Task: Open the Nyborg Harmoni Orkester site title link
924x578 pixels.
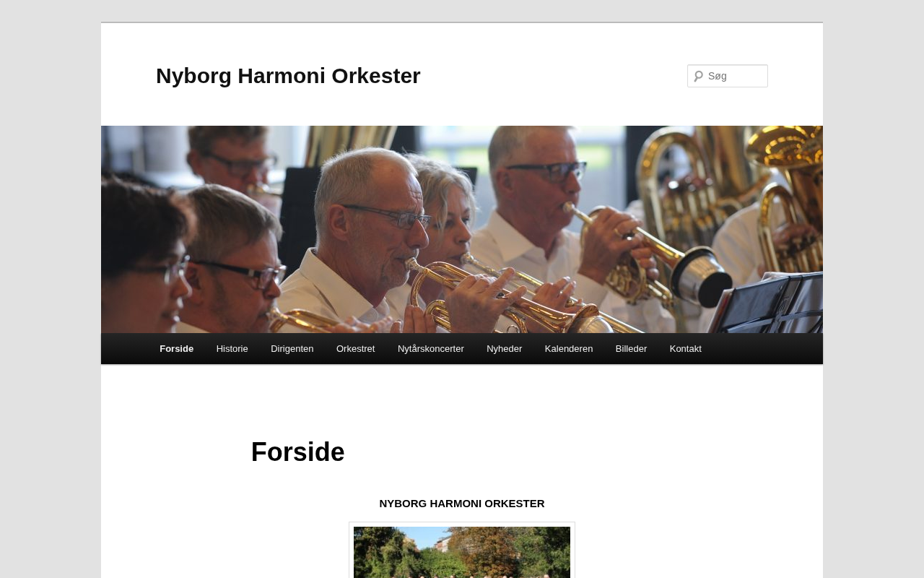Action: pos(288,76)
